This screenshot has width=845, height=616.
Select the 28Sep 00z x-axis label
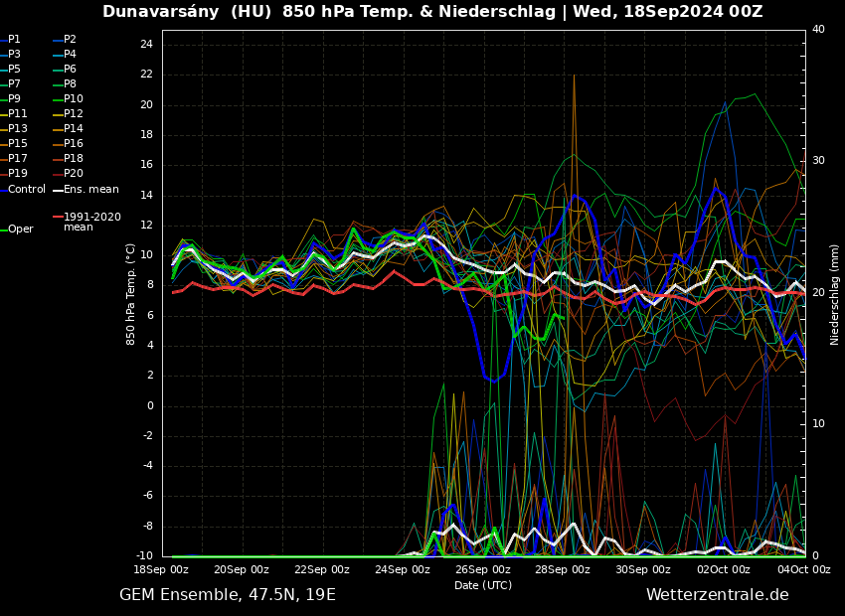[563, 570]
